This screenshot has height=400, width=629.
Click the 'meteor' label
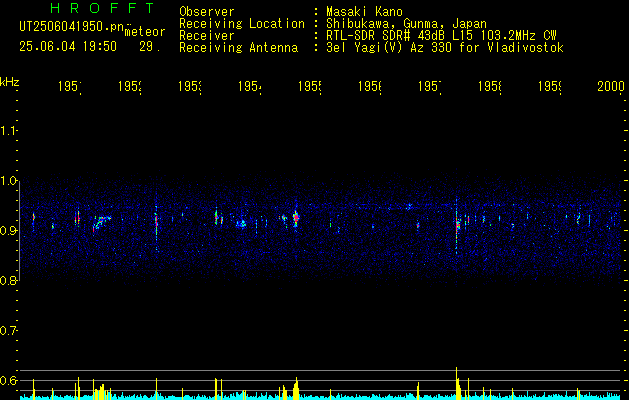point(145,32)
